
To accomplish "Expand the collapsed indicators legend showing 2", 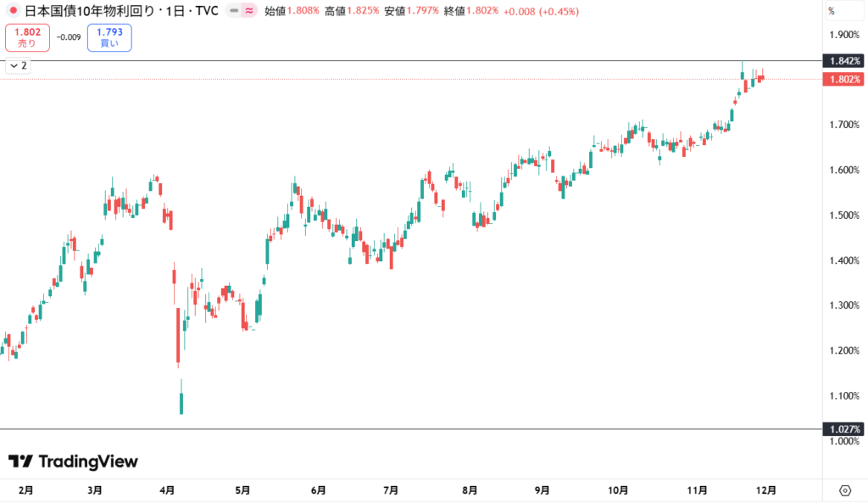I will point(19,65).
